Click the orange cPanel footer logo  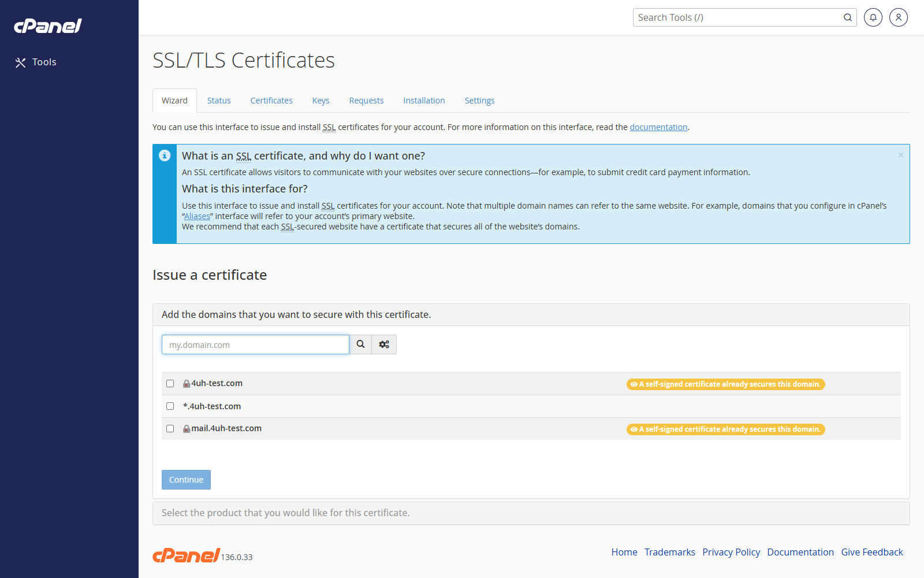tap(186, 555)
